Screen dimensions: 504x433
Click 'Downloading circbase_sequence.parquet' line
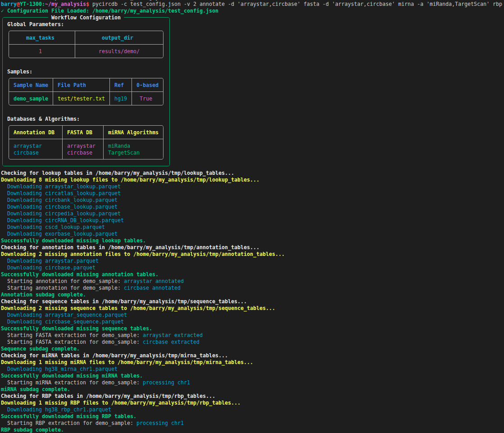coord(65,321)
